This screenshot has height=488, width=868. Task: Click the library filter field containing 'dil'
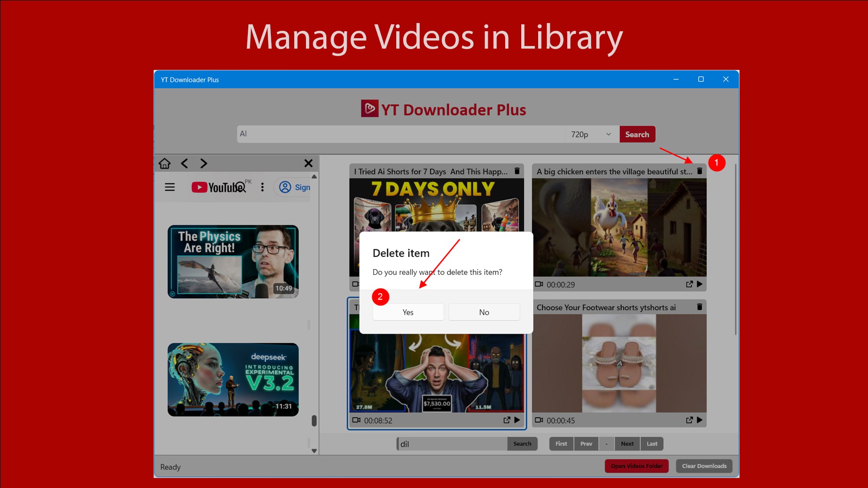click(452, 444)
